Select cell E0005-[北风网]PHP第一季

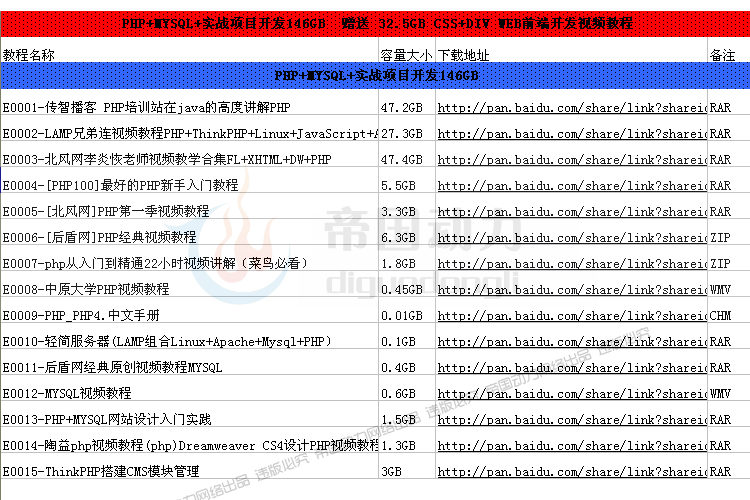189,206
